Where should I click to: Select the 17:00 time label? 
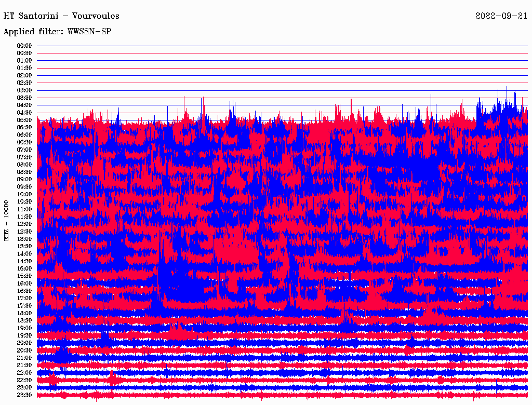coord(24,299)
